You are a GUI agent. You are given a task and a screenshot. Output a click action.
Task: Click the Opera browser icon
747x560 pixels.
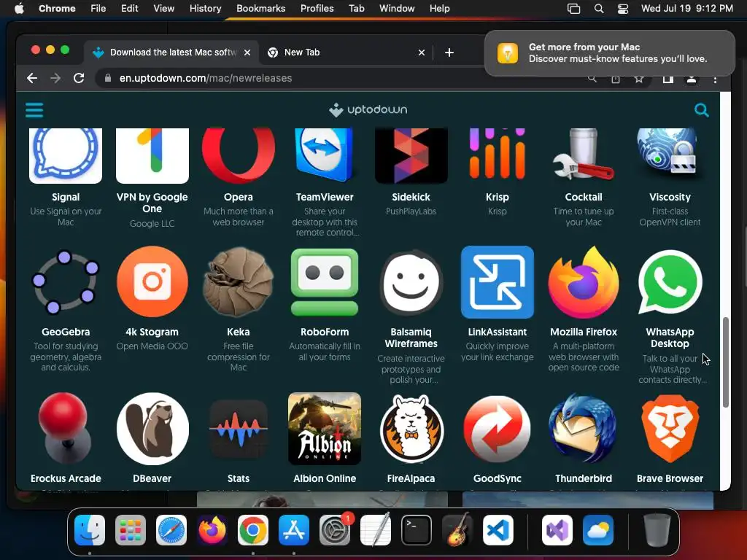pos(239,156)
